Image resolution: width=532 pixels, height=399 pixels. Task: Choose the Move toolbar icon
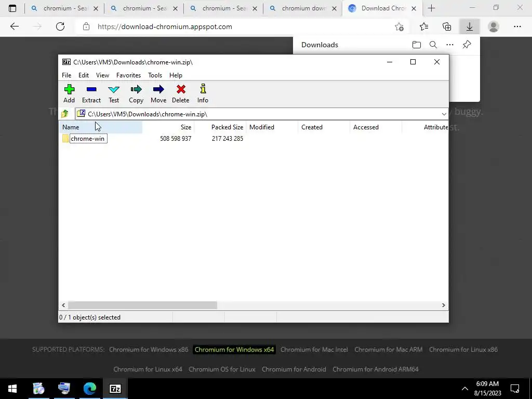[158, 94]
